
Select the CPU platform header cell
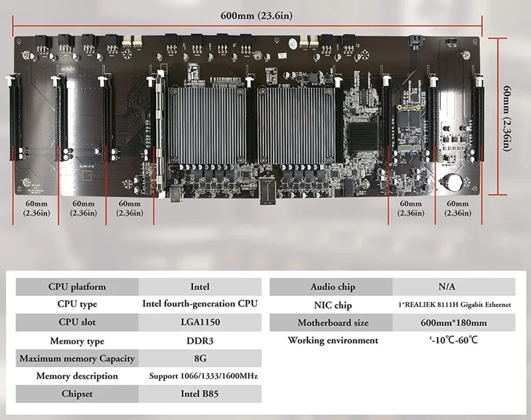(77, 287)
